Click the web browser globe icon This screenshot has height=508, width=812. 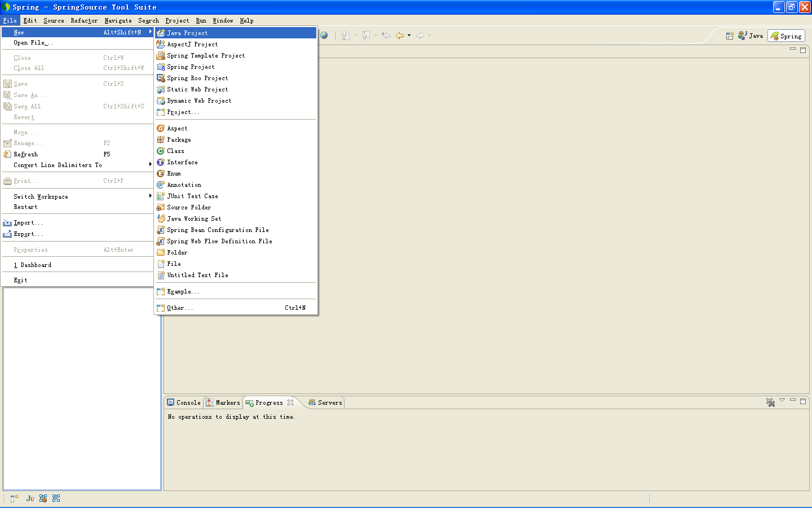click(324, 35)
